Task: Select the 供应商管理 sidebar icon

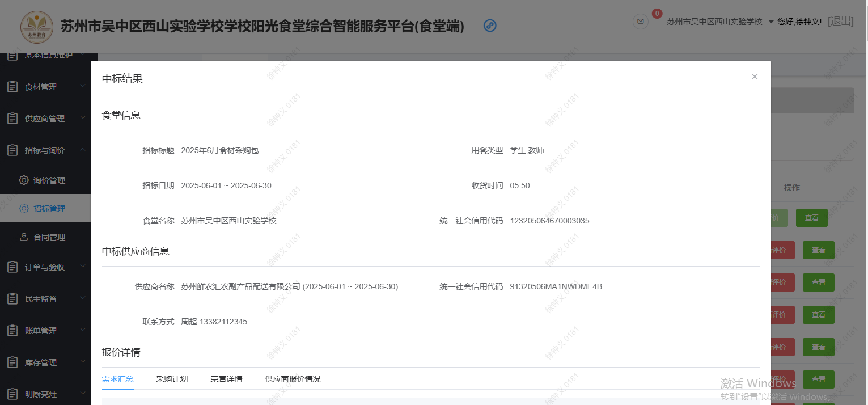Action: click(12, 118)
